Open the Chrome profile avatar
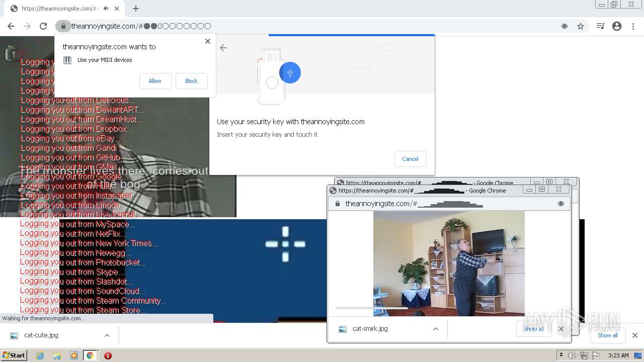 coord(617,26)
